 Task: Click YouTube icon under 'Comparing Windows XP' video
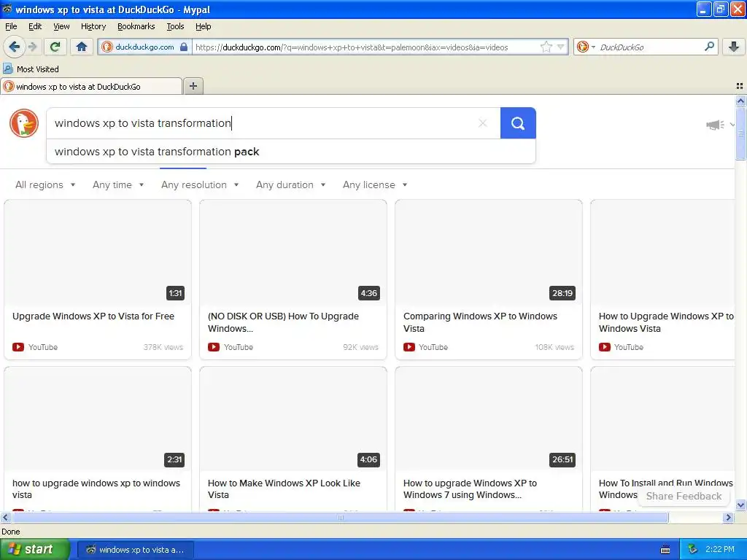point(409,347)
